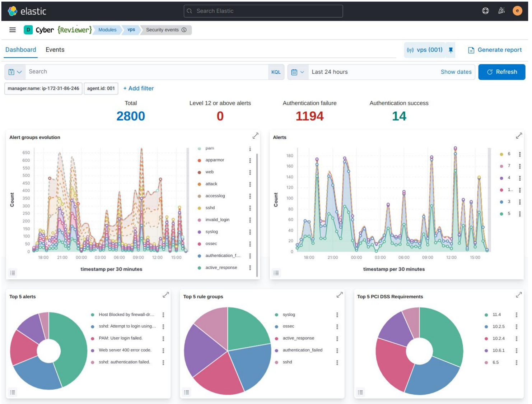Viewport: 532px width, 404px height.
Task: Toggle legend list icon in Top 5 alerts
Action: [13, 392]
